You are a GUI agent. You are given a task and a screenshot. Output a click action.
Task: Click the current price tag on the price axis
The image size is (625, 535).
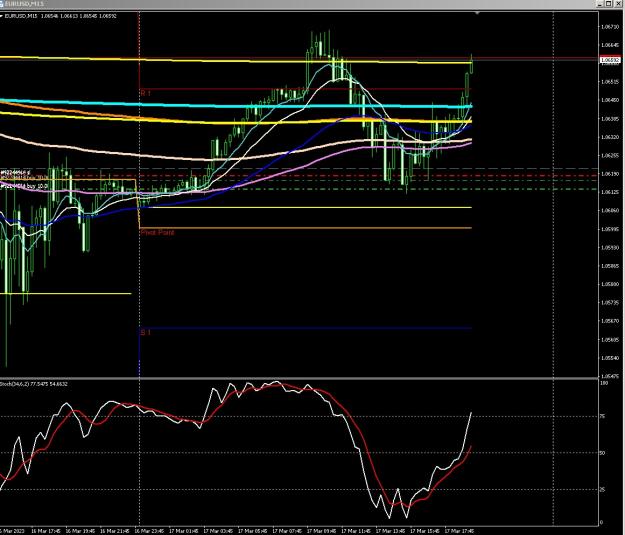[610, 60]
